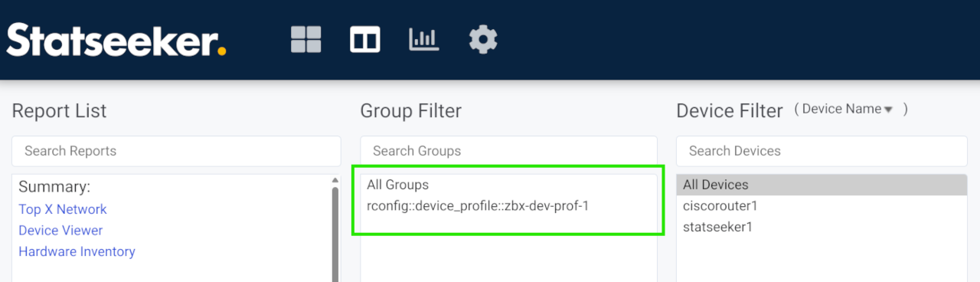Open the Top X Network report
This screenshot has height=282, width=980.
click(x=63, y=209)
